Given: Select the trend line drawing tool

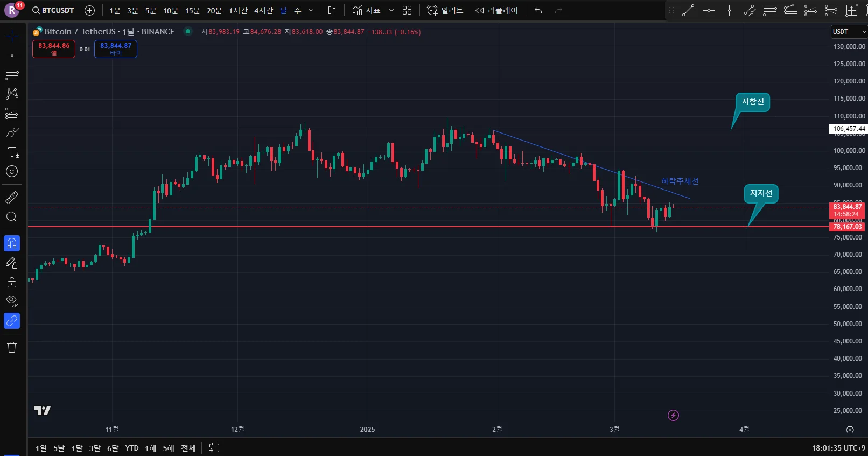Looking at the screenshot, I should pyautogui.click(x=12, y=55).
